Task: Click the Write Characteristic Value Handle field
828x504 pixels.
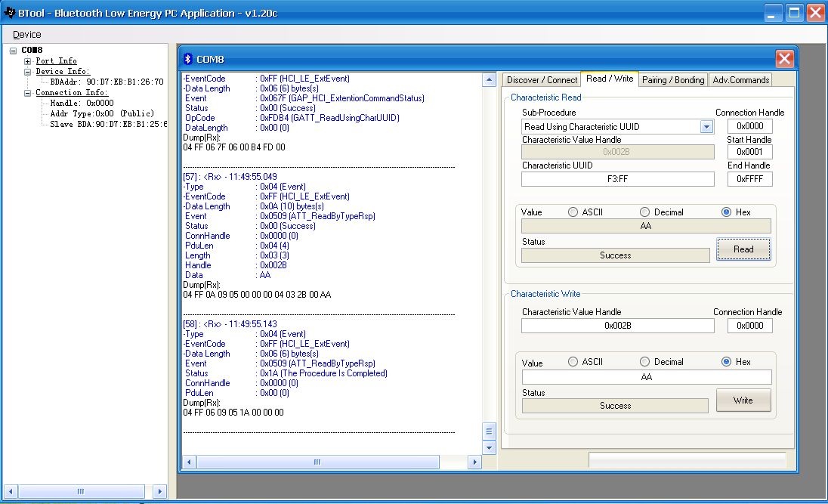Action: coord(618,326)
